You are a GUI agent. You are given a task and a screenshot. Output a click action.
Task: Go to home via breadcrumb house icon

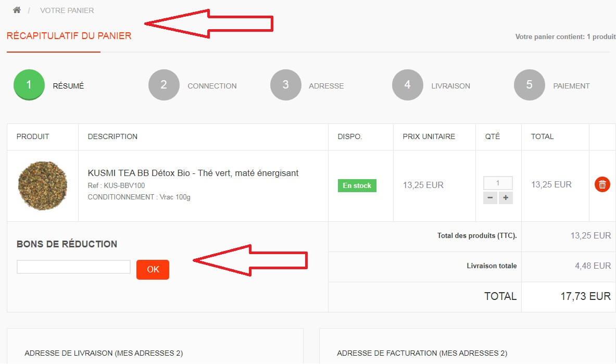coord(17,10)
